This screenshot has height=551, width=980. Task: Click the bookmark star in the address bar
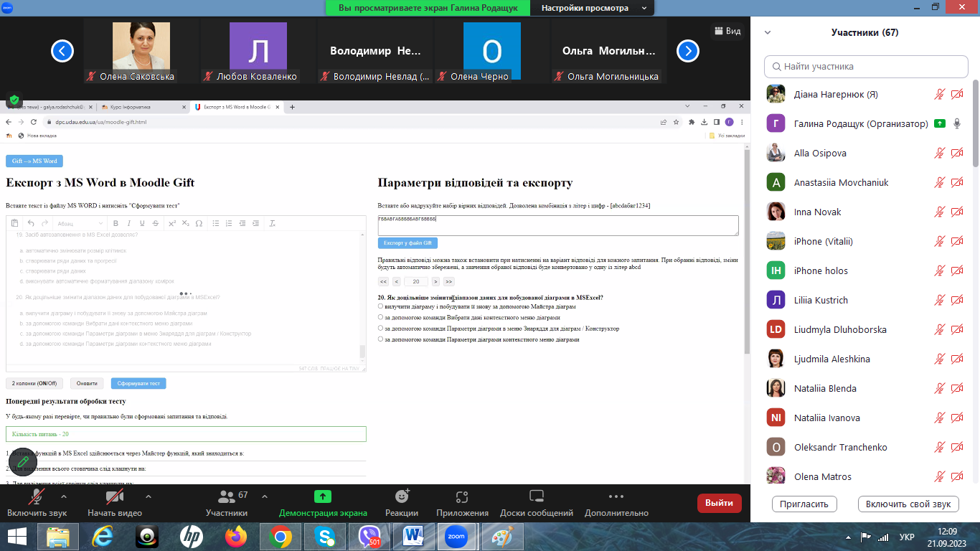coord(676,122)
